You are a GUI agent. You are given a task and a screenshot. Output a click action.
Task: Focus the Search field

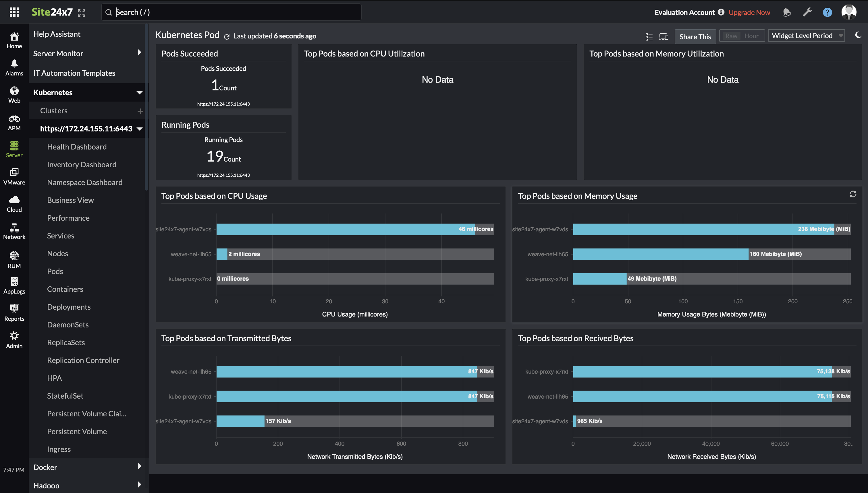231,12
